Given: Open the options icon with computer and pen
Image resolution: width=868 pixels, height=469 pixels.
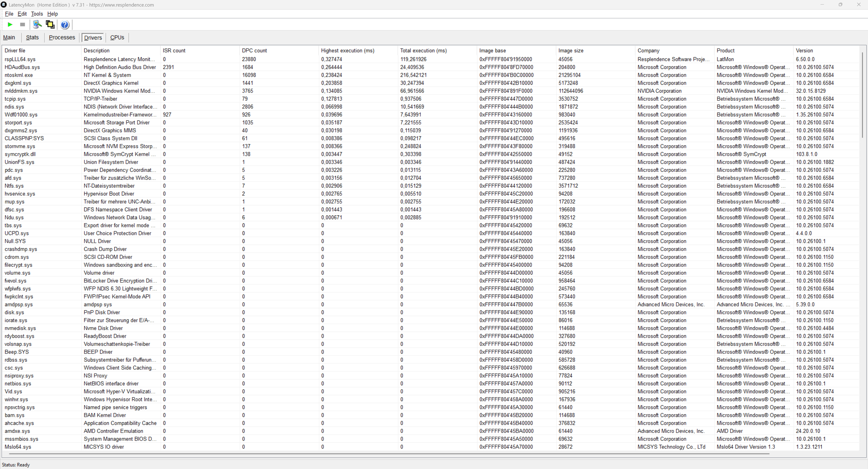Looking at the screenshot, I should pyautogui.click(x=37, y=24).
